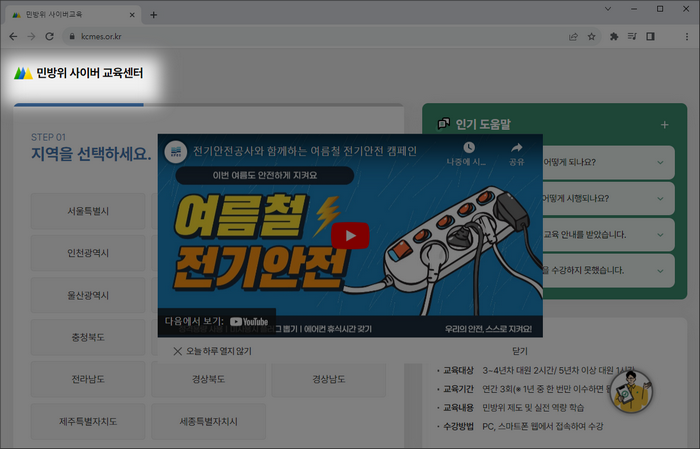The image size is (700, 449).
Task: Click the kcmes.or.kr address bar
Action: [300, 36]
